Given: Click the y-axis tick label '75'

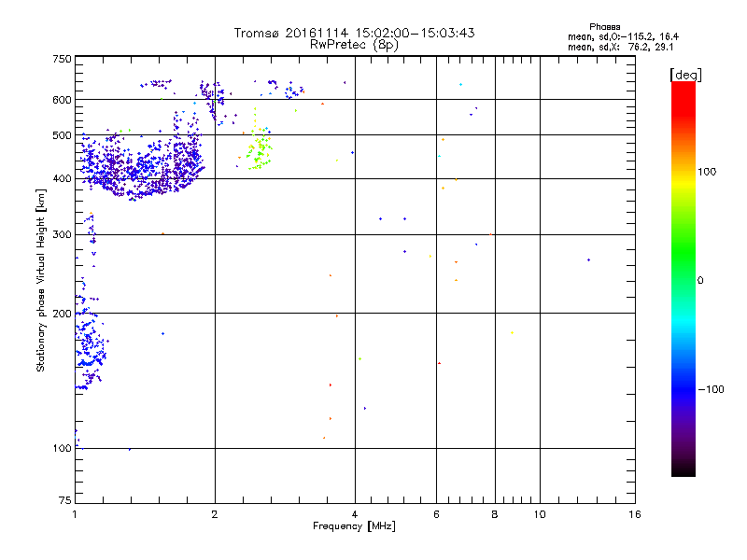Looking at the screenshot, I should 65,500.
